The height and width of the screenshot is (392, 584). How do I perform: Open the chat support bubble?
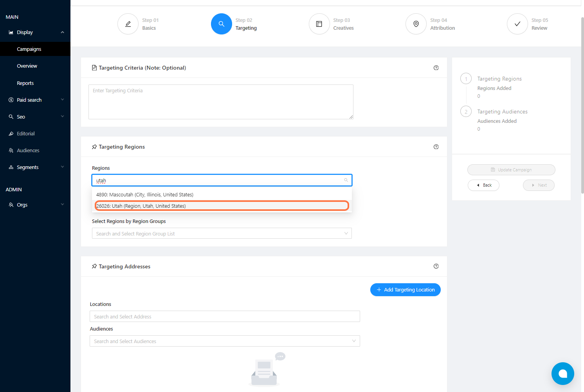pos(562,373)
